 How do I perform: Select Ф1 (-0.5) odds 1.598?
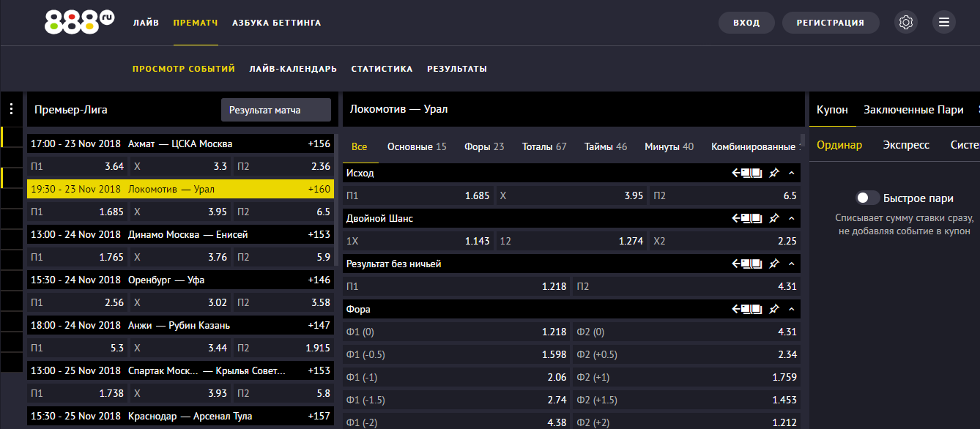coord(456,355)
